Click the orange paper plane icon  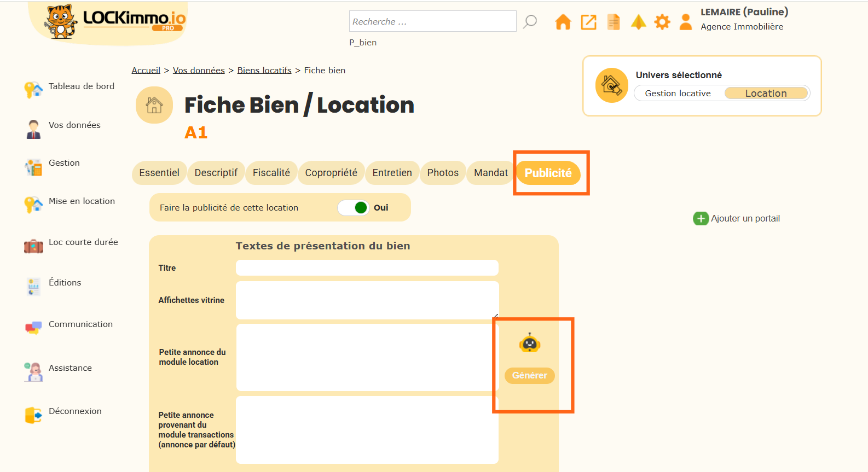(638, 22)
